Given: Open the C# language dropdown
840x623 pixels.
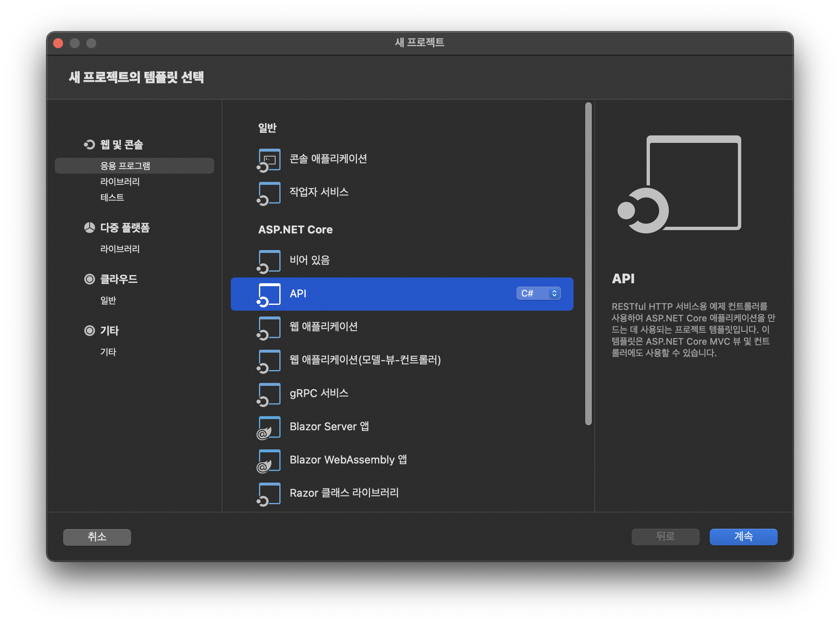Looking at the screenshot, I should (538, 293).
